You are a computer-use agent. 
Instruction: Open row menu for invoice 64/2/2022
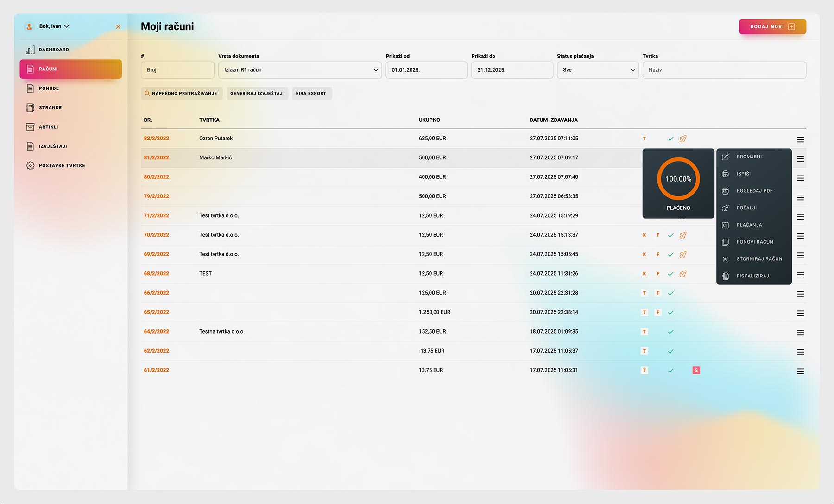point(800,333)
